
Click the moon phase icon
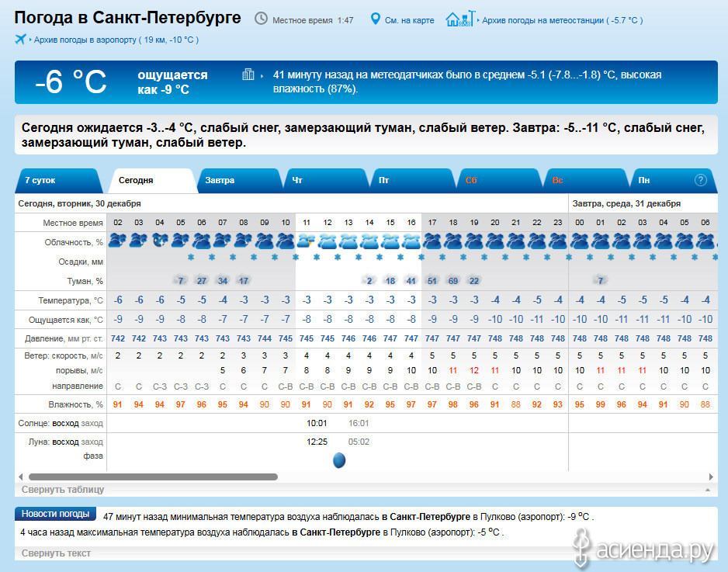tap(338, 460)
